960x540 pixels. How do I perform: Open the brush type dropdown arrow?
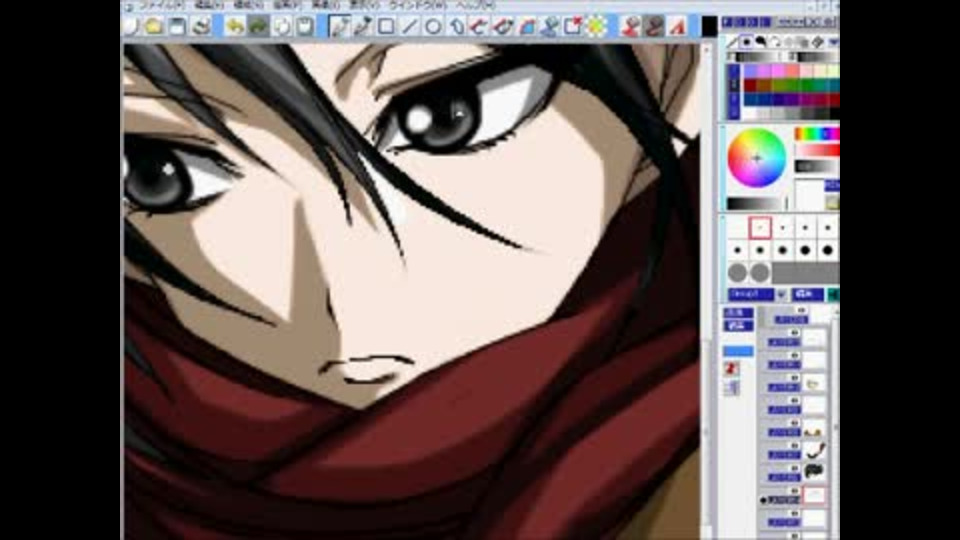781,294
